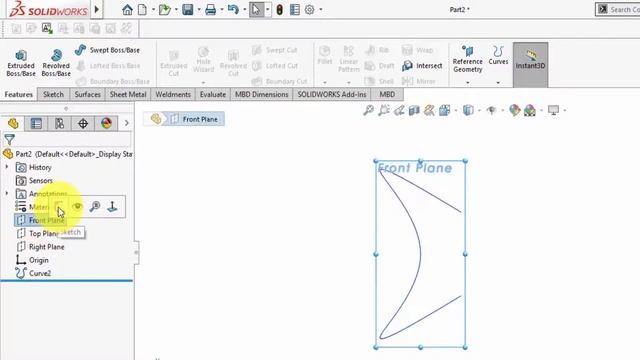Screen dimensions: 640x360
Task: Open the Curves dropdown arrow
Action: [x=498, y=82]
